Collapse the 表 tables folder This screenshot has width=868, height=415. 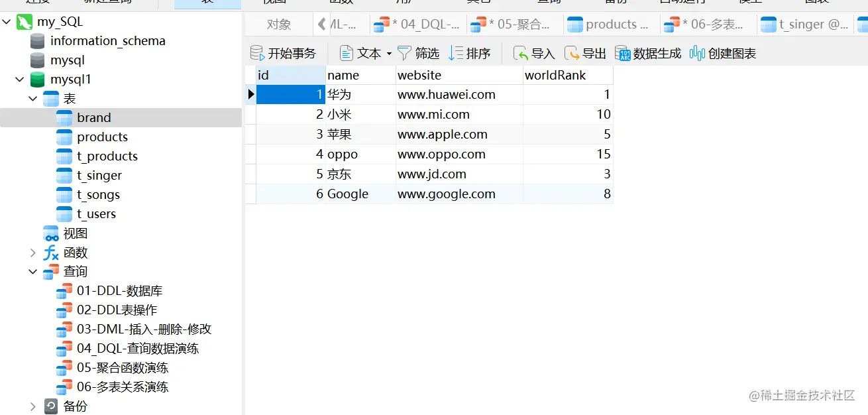coord(33,99)
